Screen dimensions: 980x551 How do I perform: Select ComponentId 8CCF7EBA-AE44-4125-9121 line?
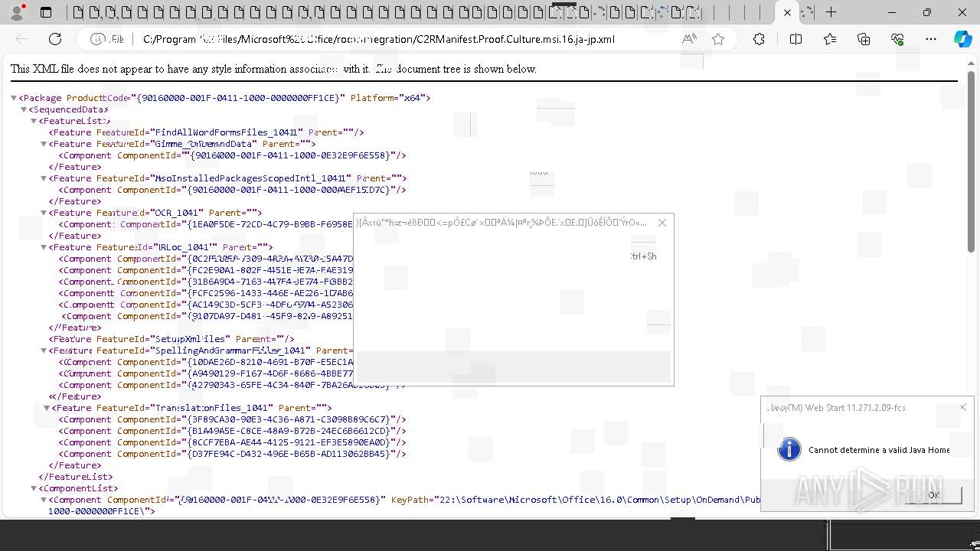coord(233,442)
